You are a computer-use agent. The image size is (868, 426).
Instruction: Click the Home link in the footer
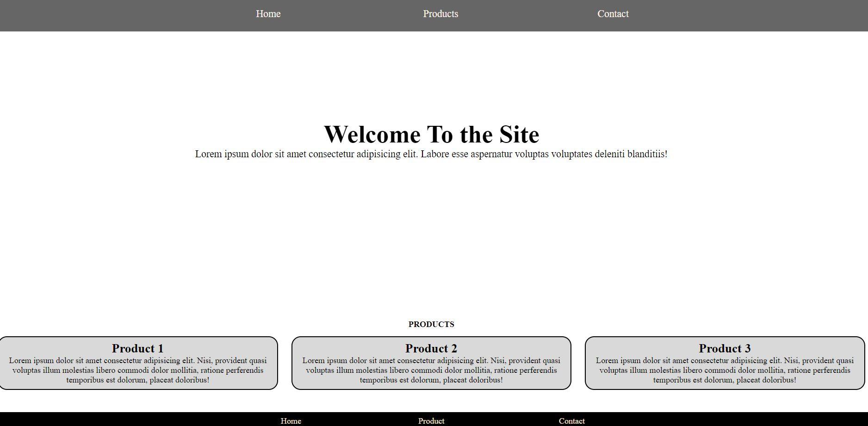tap(291, 421)
